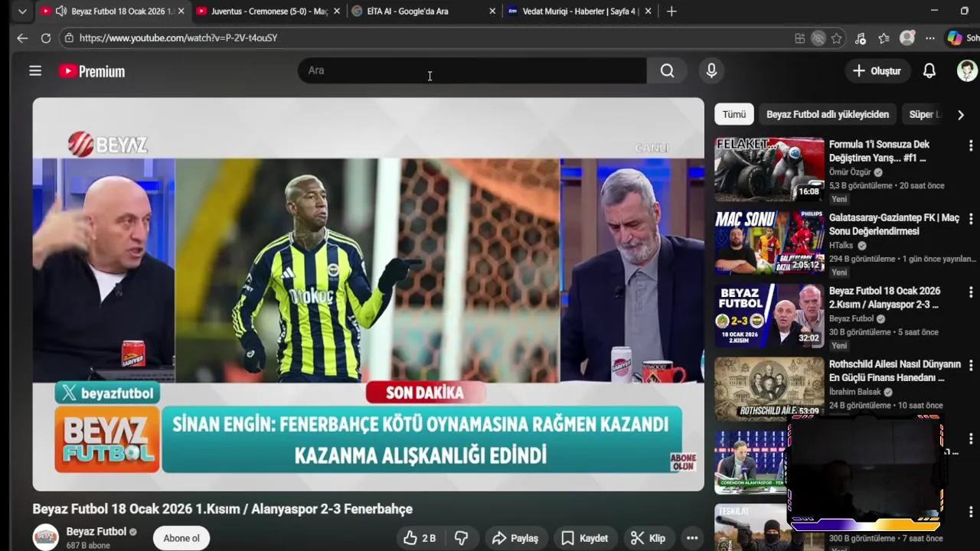Save video with Kaydet button
980x551 pixels.
click(x=585, y=538)
